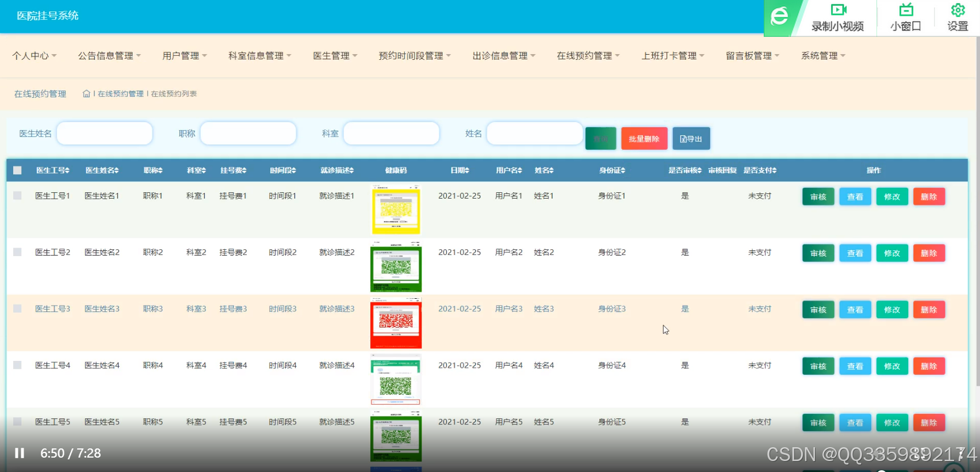The image size is (980, 472).
Task: Click the 身份证4 cell
Action: [612, 366]
